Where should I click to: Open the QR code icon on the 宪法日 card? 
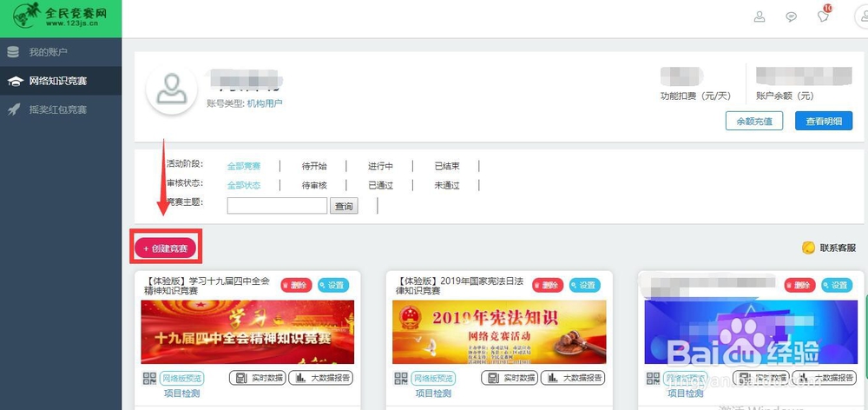[401, 379]
